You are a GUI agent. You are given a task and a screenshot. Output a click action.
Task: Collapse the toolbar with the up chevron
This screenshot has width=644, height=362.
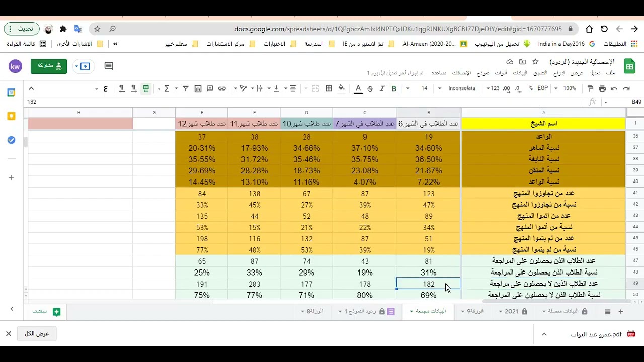point(31,88)
